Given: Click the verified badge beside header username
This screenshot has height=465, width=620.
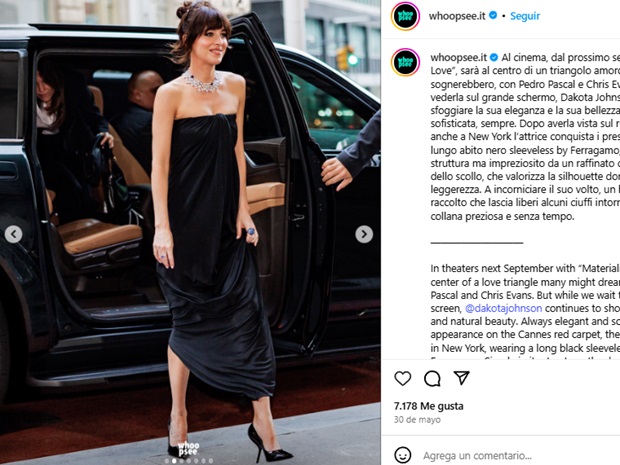Looking at the screenshot, I should [x=493, y=15].
